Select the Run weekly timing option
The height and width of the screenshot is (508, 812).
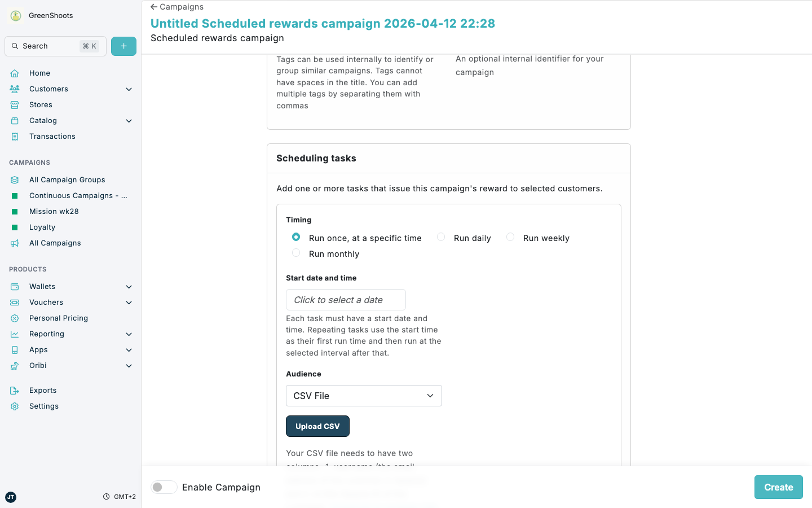pos(510,237)
